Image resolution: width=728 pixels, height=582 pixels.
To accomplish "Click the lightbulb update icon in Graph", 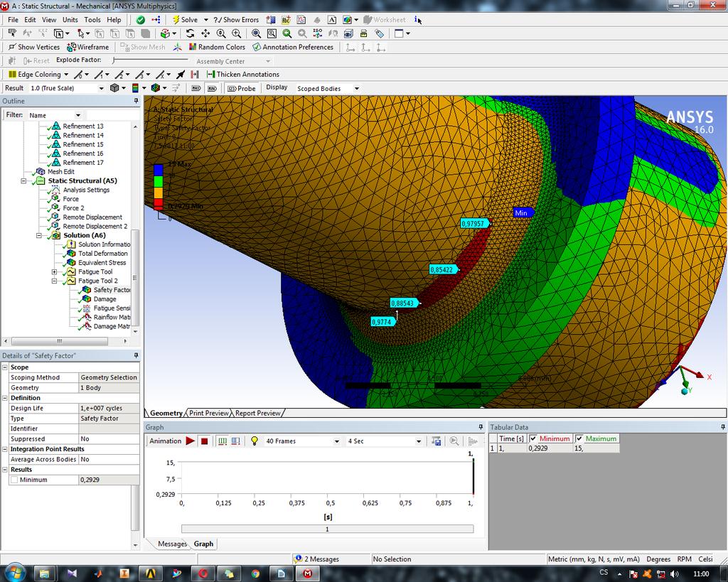I will [x=255, y=441].
